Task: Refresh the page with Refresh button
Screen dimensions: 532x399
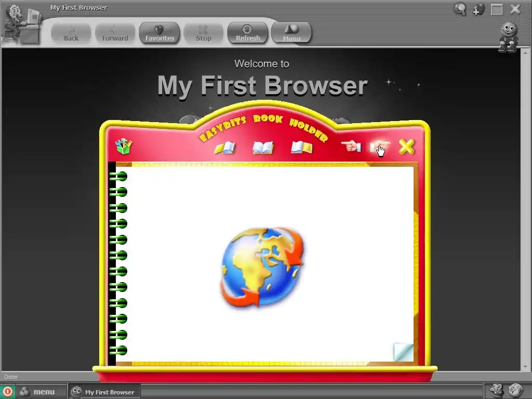Action: [248, 33]
